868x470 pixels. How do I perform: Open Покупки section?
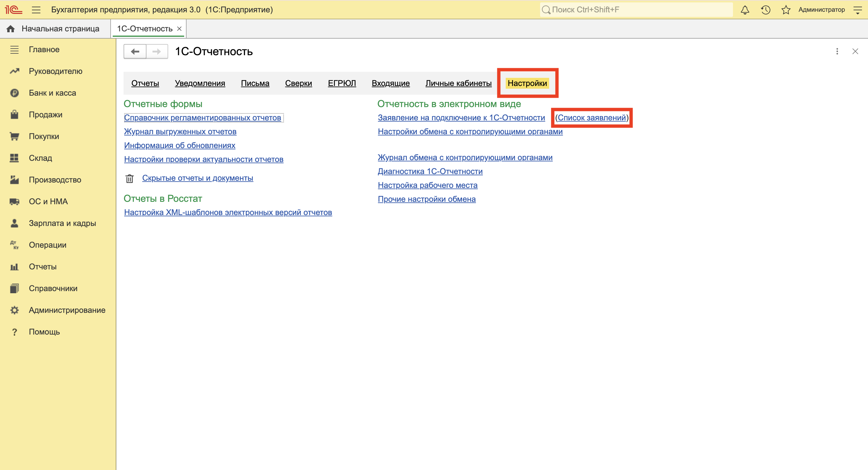44,136
